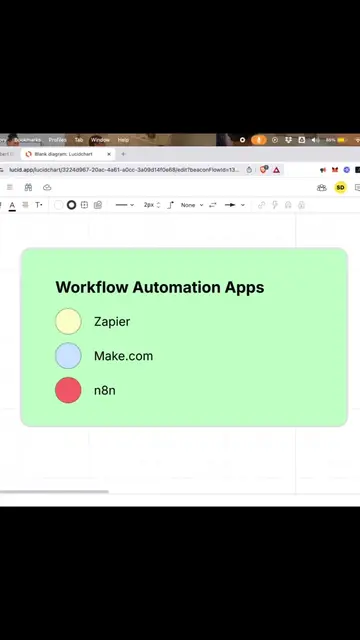Click the Make.com text label
This screenshot has height=640, width=360.
tap(123, 356)
